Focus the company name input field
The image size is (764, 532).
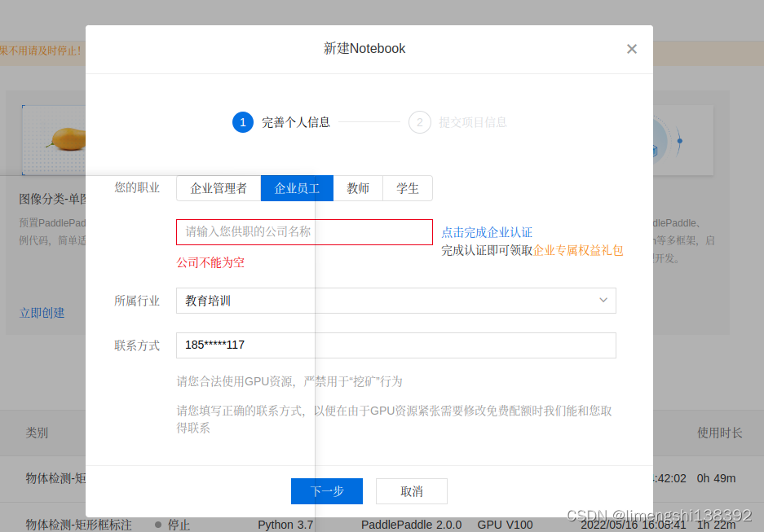(x=304, y=232)
